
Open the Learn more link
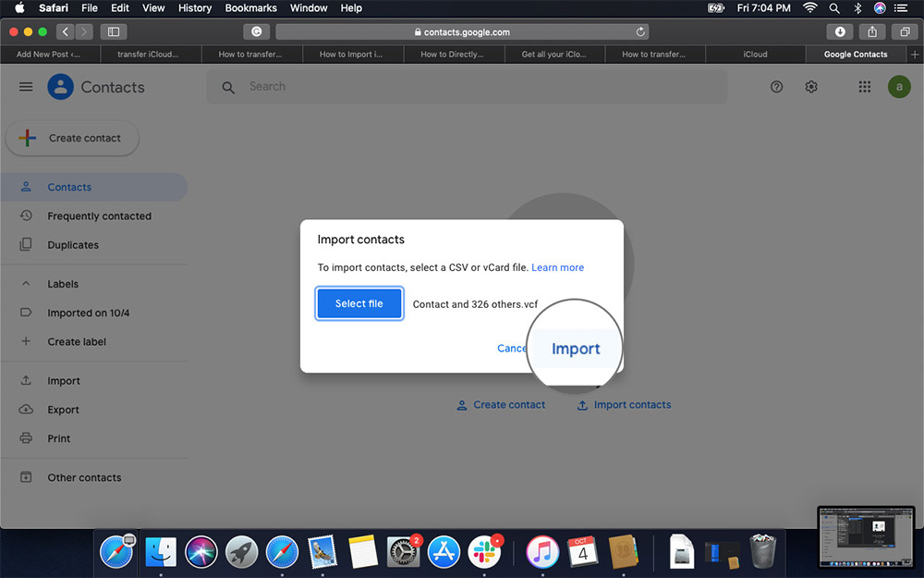557,266
